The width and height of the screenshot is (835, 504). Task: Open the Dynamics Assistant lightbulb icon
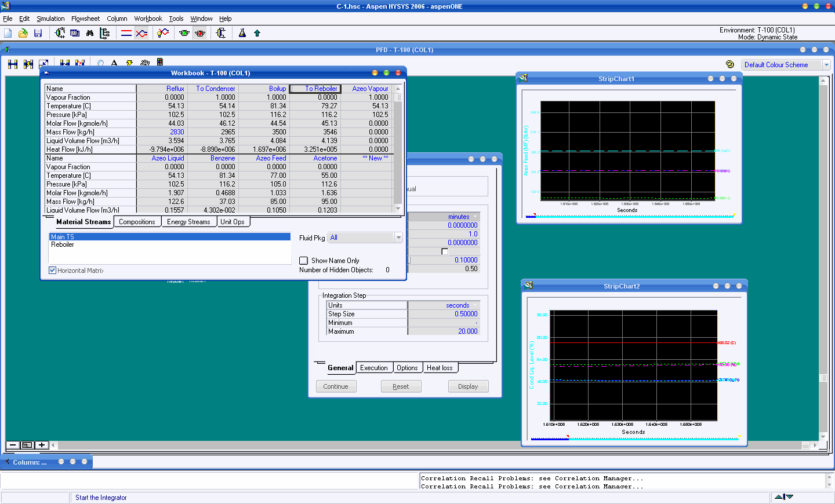click(x=163, y=33)
